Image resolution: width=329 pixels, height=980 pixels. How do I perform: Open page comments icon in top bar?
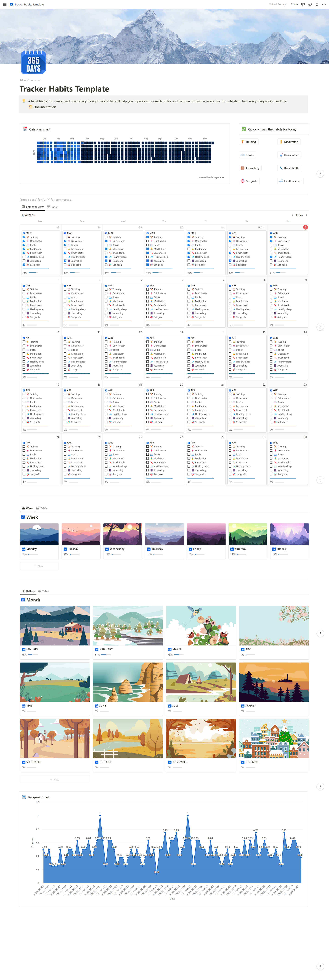tap(303, 5)
